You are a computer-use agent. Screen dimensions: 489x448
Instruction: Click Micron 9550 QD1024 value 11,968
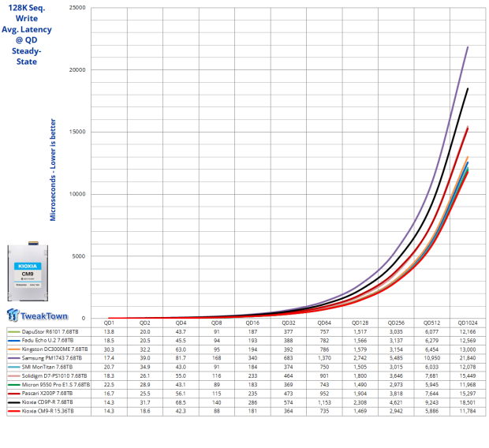pyautogui.click(x=468, y=385)
